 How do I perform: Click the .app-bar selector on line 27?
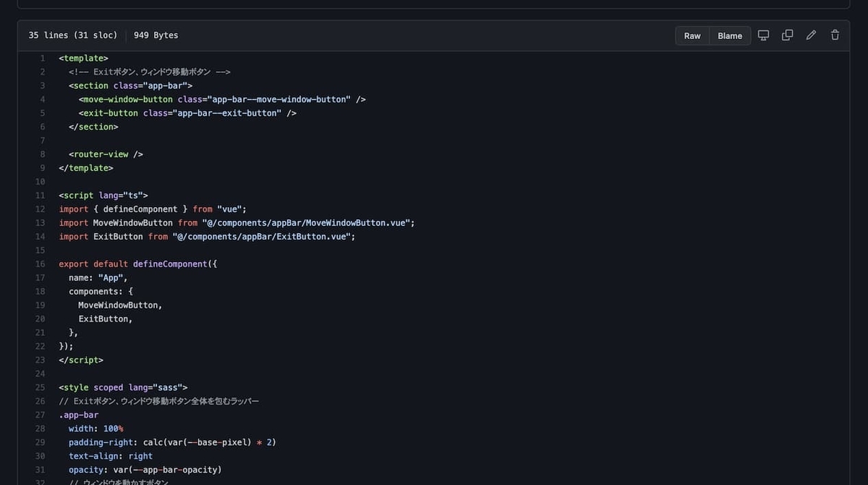[x=78, y=415]
